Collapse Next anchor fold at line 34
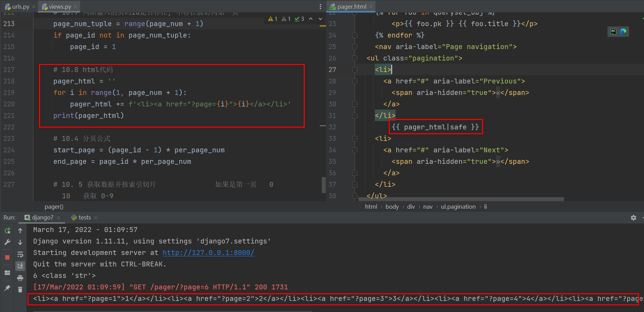Viewport: 644px width, 312px height. click(x=355, y=150)
